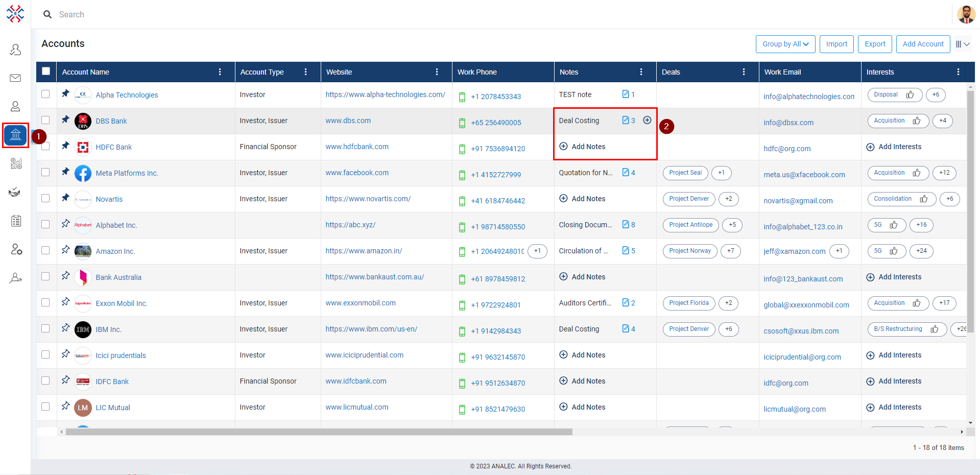Sort by Work Phone column header
Viewport: 980px width, 475px height.
[477, 72]
